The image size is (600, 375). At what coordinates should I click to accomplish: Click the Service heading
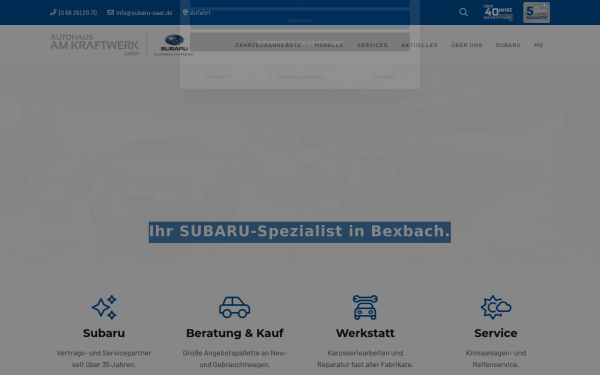pyautogui.click(x=496, y=333)
